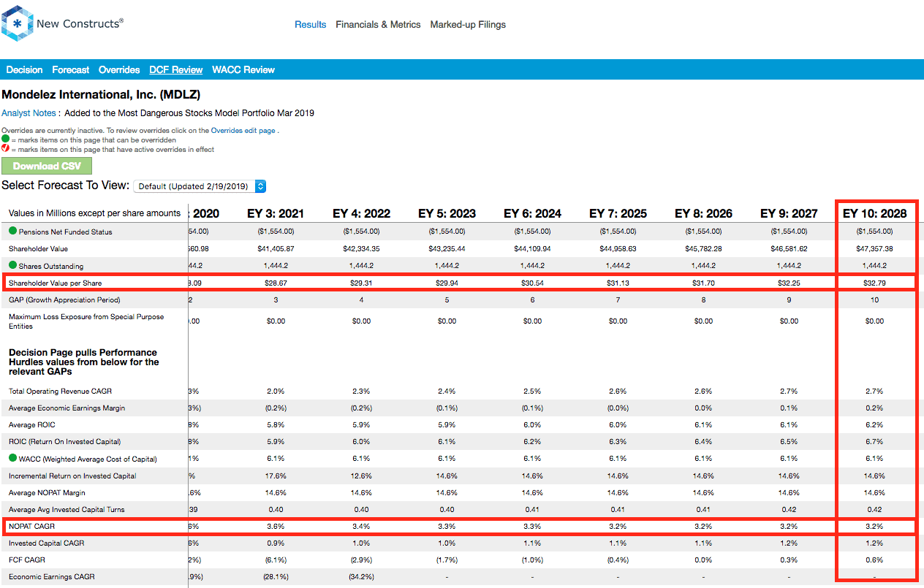Screen dimensions: 924x588
Task: Select the 0.6% FCF CAGR value for 2028
Action: pyautogui.click(x=874, y=560)
